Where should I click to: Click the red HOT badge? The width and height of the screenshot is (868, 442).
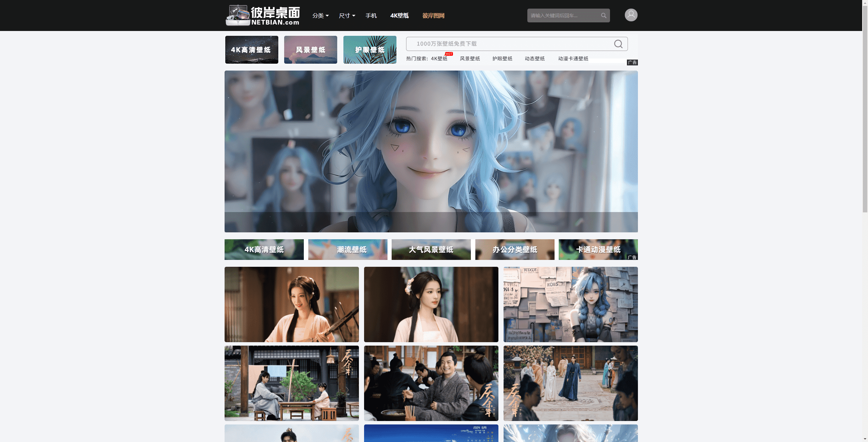tap(449, 54)
